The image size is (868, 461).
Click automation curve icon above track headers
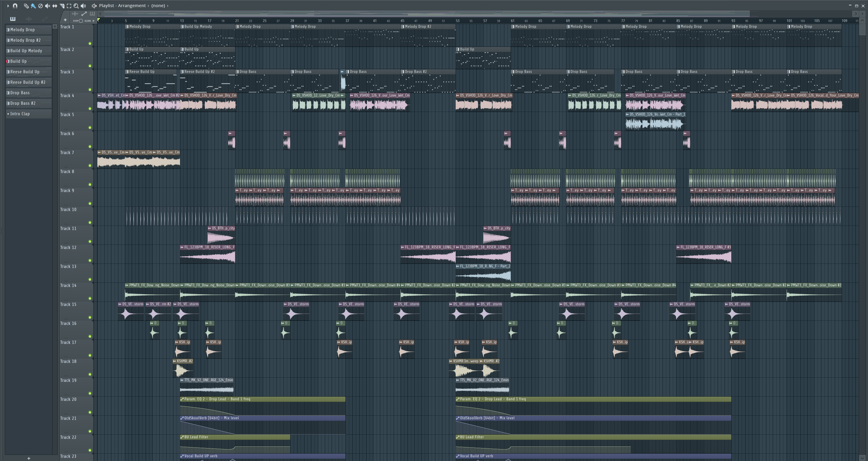click(84, 14)
